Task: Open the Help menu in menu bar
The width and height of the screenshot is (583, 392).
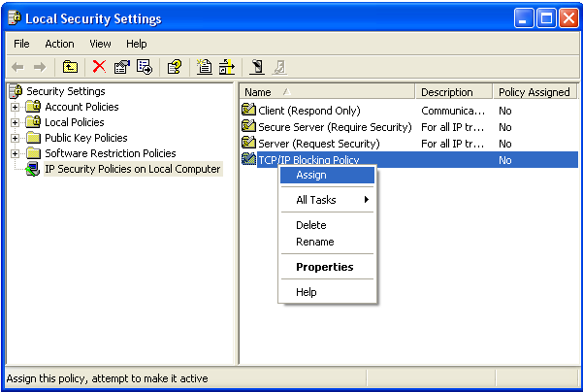Action: point(137,44)
